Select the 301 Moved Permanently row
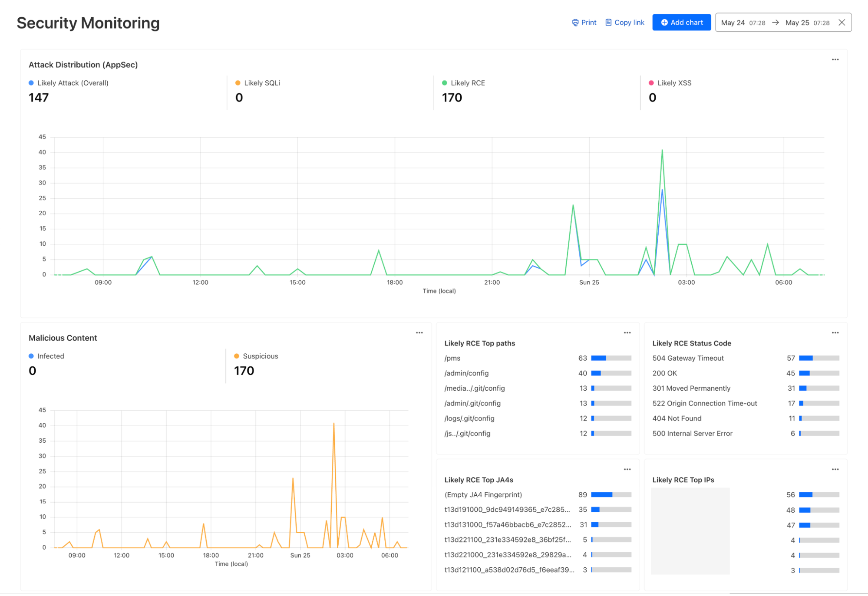Screen dimensions: 868x596 746,388
